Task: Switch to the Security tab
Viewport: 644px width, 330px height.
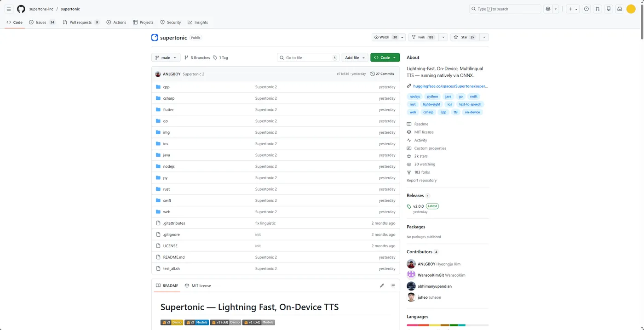Action: [171, 22]
